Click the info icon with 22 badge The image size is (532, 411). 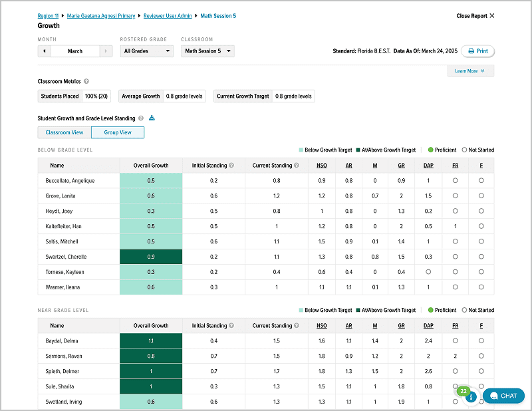(470, 397)
